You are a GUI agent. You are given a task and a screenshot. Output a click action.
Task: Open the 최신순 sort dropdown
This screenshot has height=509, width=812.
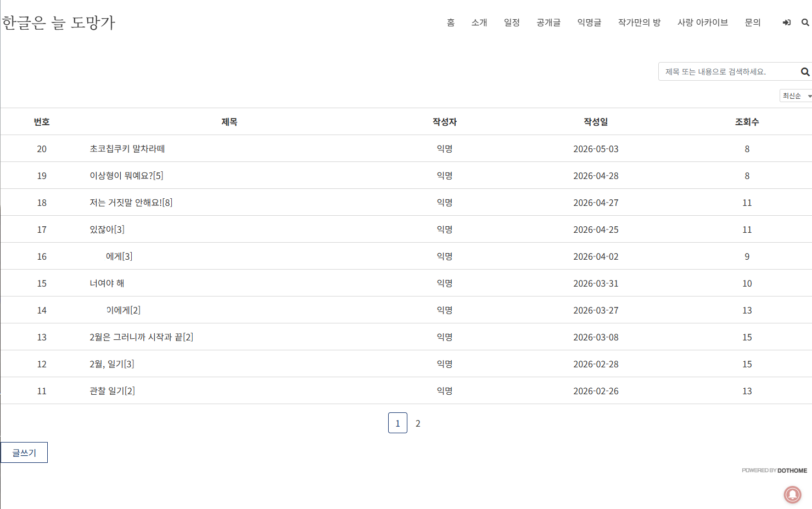click(x=796, y=96)
